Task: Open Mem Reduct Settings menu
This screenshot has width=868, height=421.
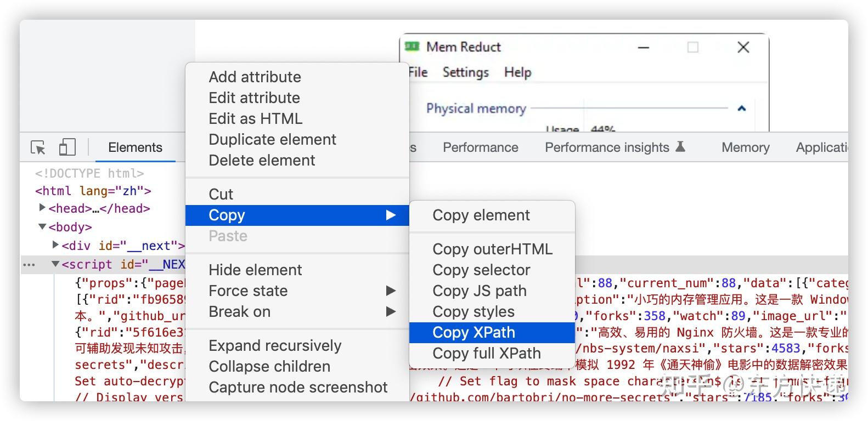Action: (465, 72)
